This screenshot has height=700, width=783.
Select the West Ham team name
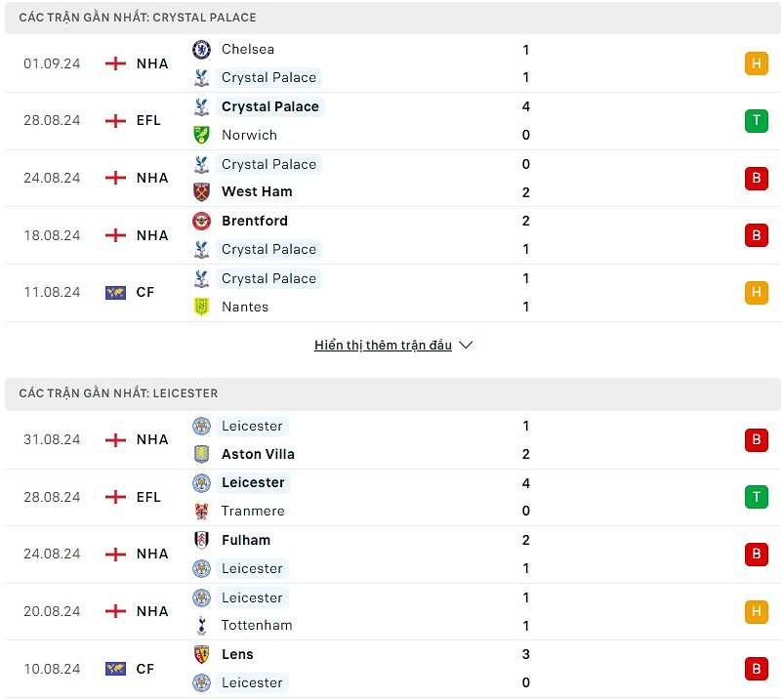(x=257, y=192)
